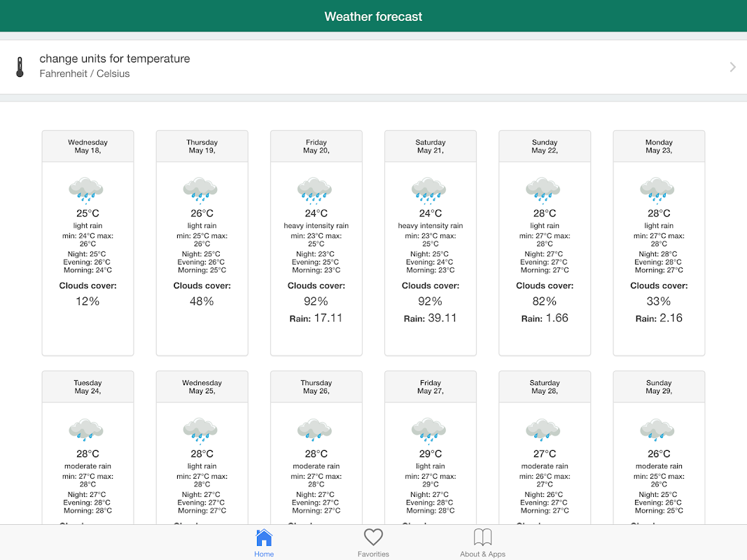This screenshot has height=560, width=747.
Task: Click the Rain: 2.16 value
Action: (659, 318)
